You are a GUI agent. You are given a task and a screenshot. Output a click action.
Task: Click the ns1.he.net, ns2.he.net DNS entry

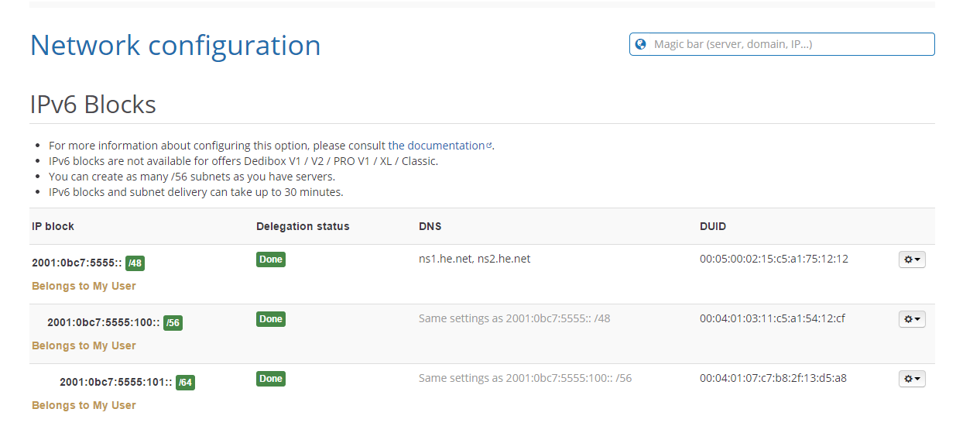pos(475,259)
